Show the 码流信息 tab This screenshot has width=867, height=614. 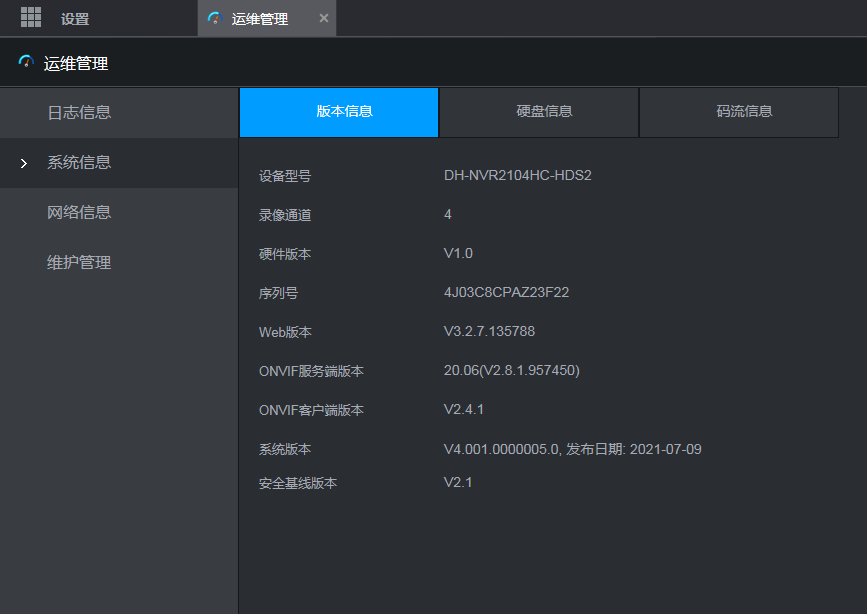pyautogui.click(x=739, y=112)
